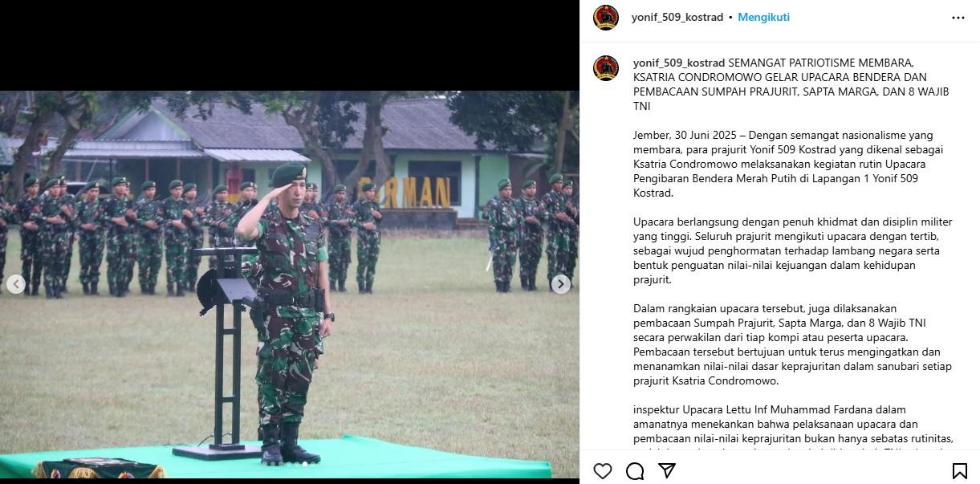Select the highlighted carousel dot indicator

coord(305,464)
